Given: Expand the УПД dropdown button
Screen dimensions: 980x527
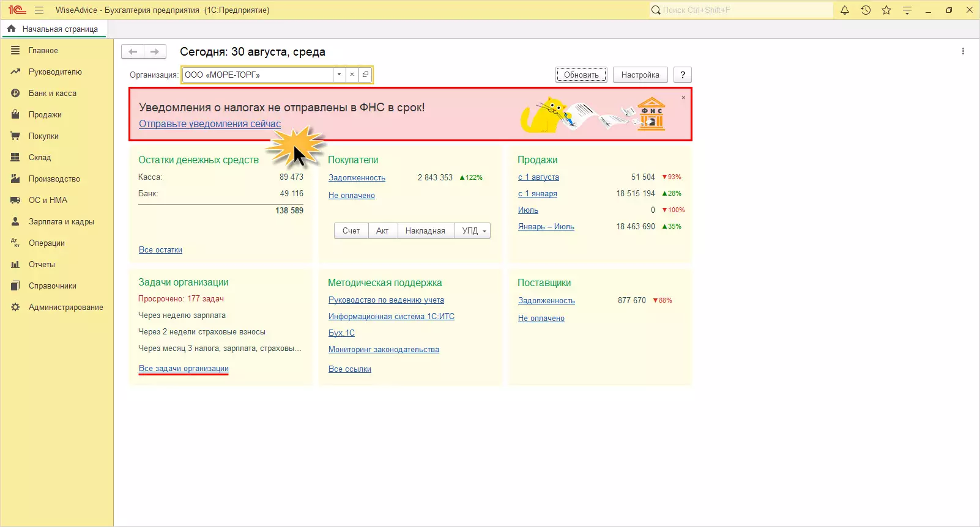Looking at the screenshot, I should pyautogui.click(x=473, y=230).
